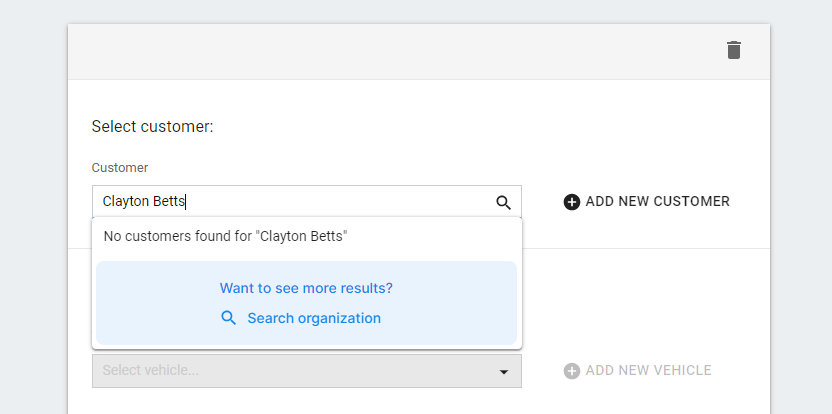832x414 pixels.
Task: Click the "Want to see more results?" text
Action: tap(306, 288)
